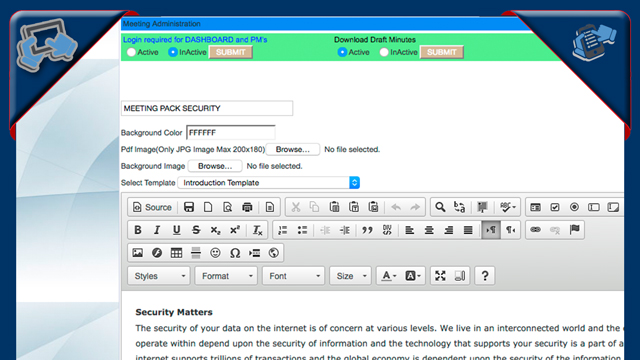Toggle Strikethrough formatting

point(196,230)
